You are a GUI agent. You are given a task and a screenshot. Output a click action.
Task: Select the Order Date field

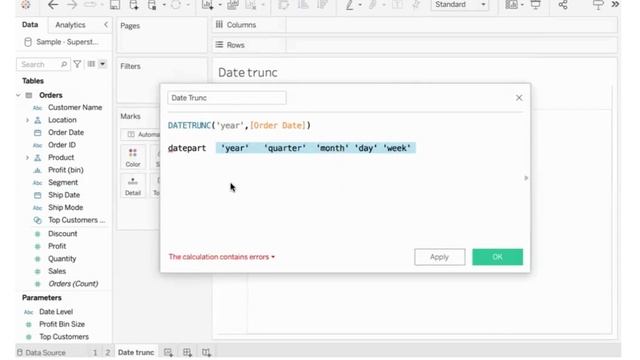click(66, 133)
